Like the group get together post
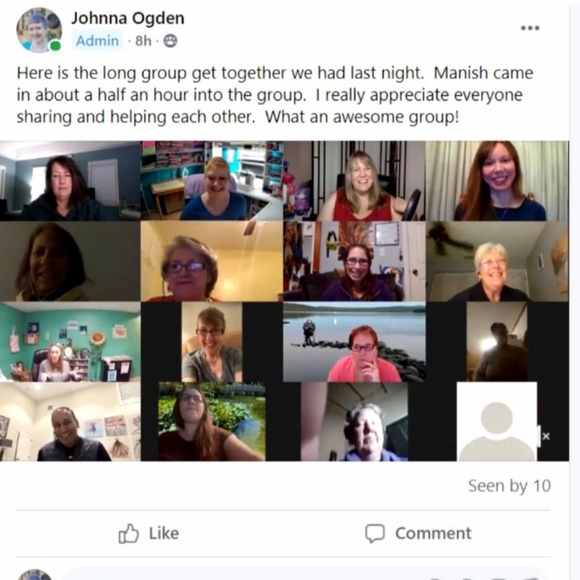The height and width of the screenshot is (580, 580). tap(149, 533)
